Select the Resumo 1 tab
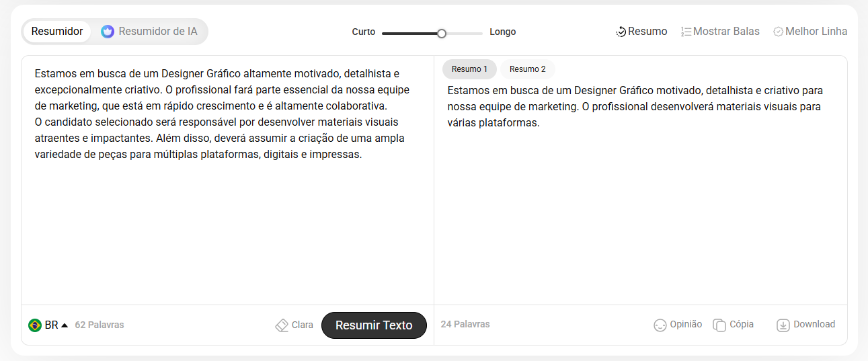 click(469, 69)
